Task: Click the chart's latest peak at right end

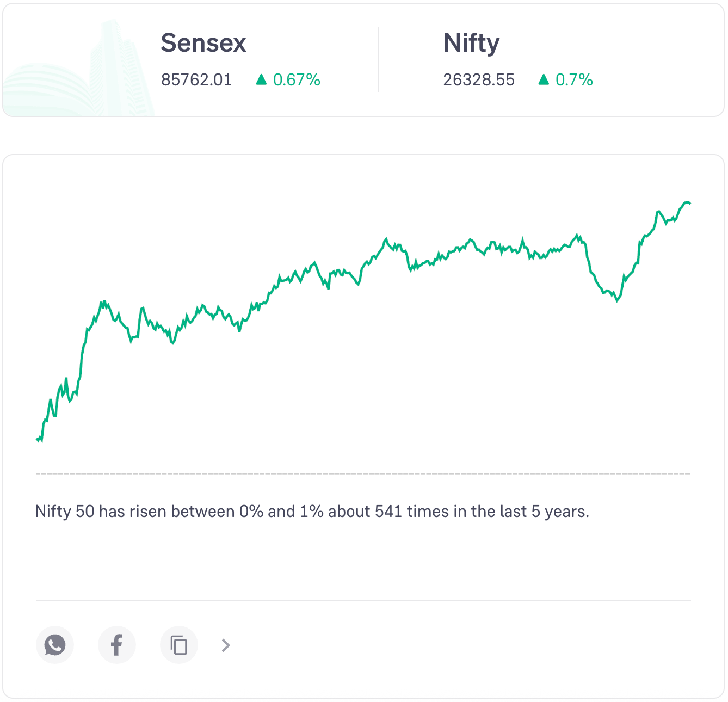Action: point(687,202)
